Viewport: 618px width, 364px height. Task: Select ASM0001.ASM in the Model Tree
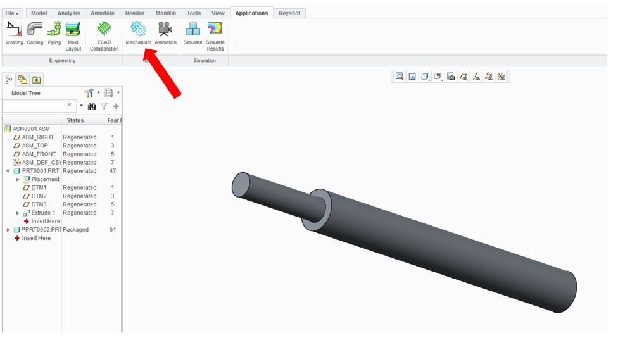(x=31, y=129)
